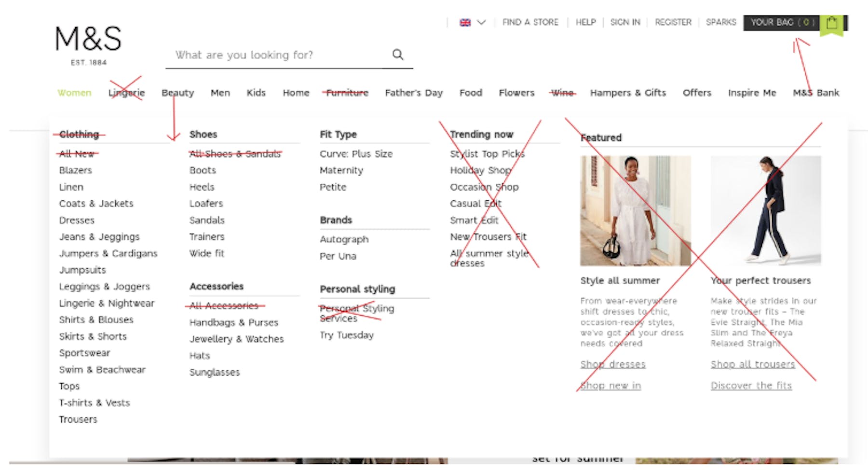868x470 pixels.
Task: Open the Home menu
Action: click(x=296, y=93)
